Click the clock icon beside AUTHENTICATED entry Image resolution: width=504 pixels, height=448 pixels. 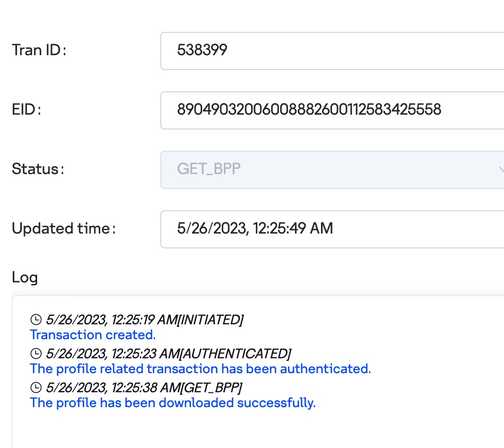tap(36, 354)
